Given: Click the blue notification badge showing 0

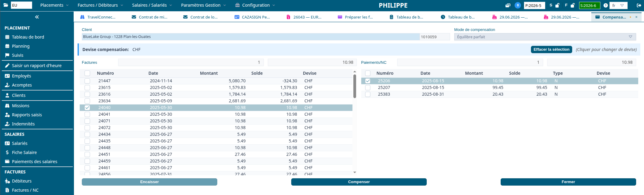Looking at the screenshot, I should 518,5.
